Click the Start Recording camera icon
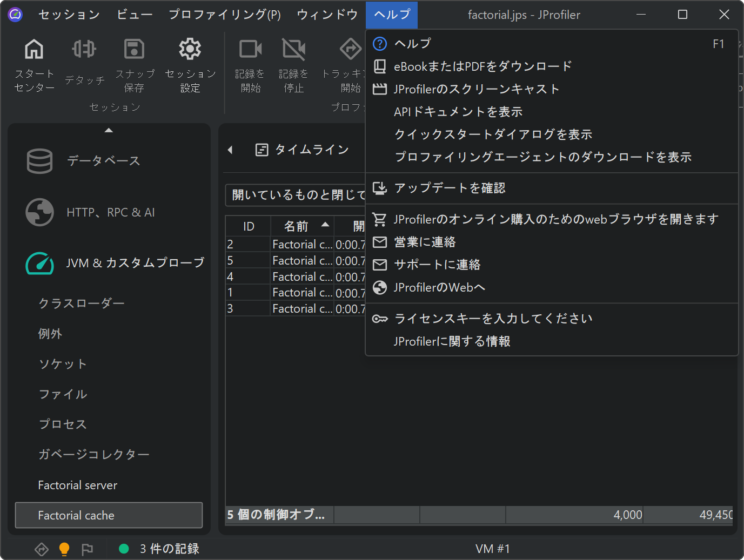This screenshot has height=560, width=744. click(x=250, y=50)
